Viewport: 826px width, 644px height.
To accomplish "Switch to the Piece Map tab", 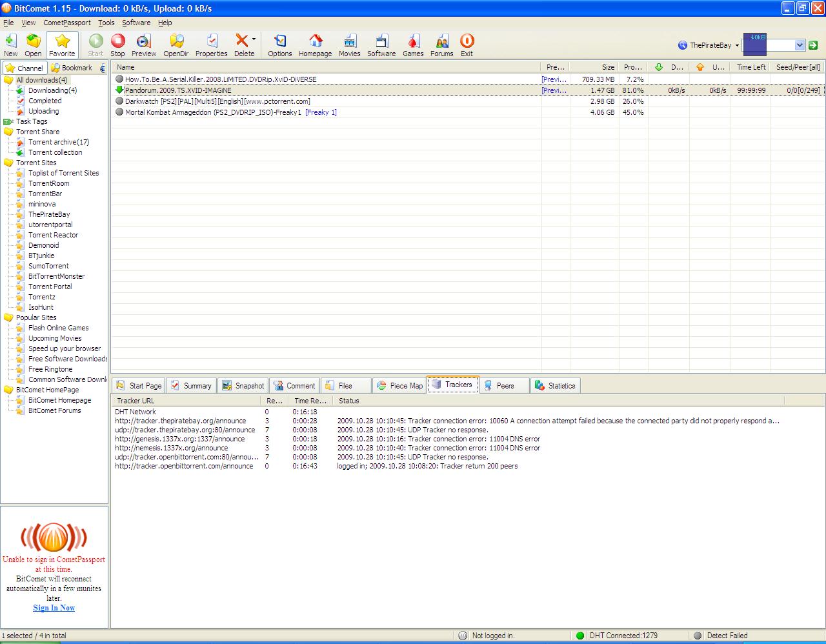I will (x=399, y=385).
